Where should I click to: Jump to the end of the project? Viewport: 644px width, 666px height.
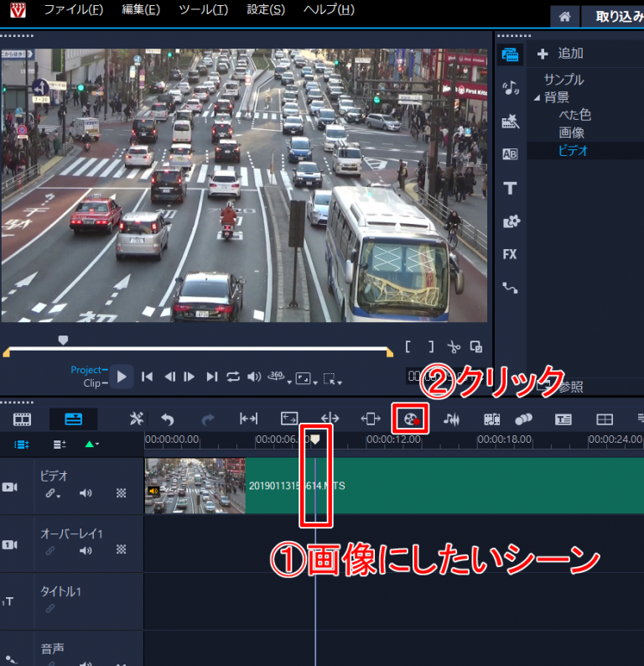pyautogui.click(x=212, y=377)
